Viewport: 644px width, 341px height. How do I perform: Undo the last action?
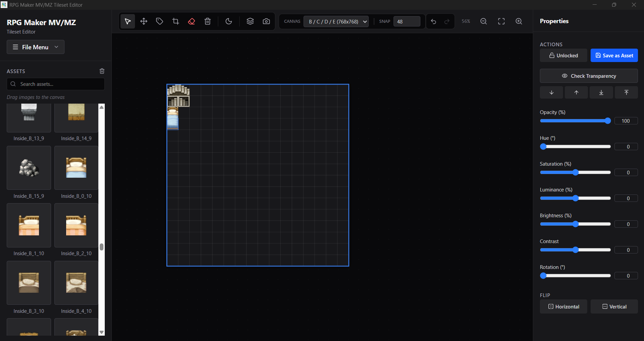pos(433,21)
